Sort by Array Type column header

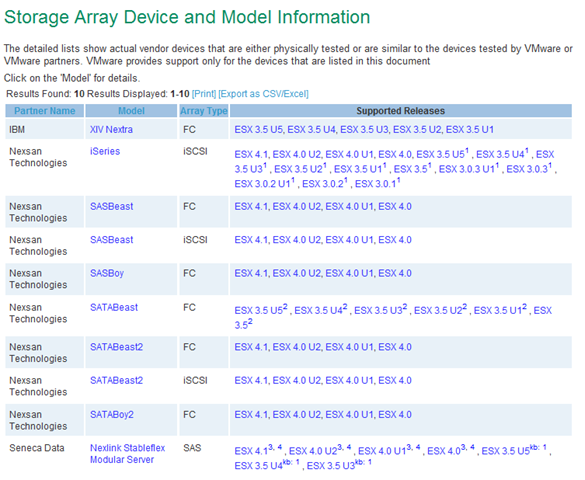[x=204, y=111]
